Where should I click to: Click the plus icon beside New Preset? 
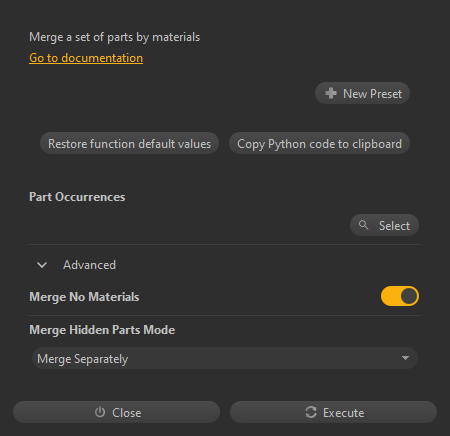point(331,93)
